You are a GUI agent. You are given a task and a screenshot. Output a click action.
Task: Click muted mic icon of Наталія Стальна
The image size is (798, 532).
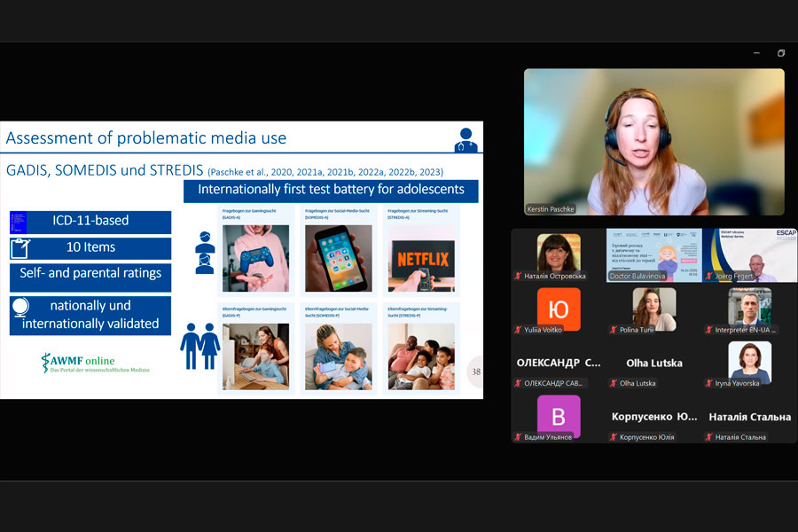[x=709, y=437]
